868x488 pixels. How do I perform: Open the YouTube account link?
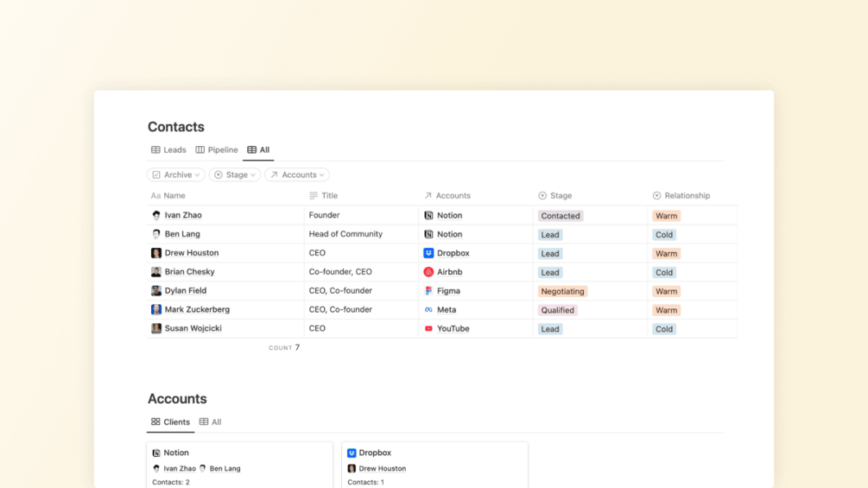[x=453, y=329]
